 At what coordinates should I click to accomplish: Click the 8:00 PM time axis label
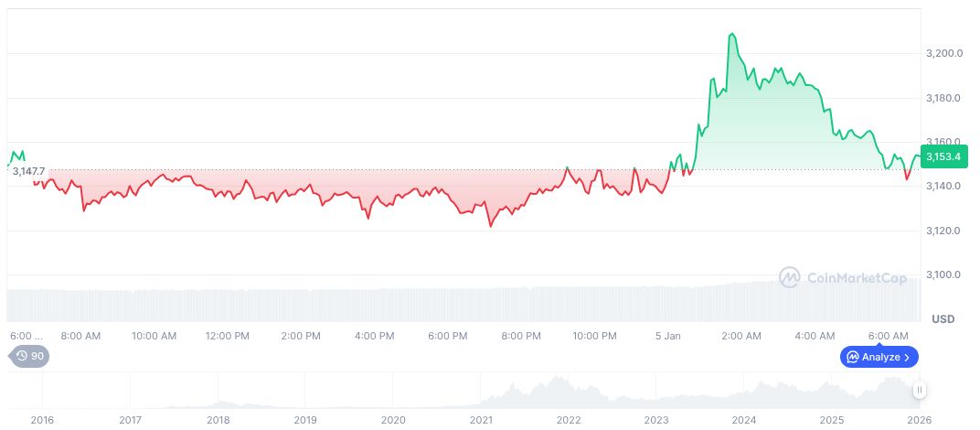point(521,336)
